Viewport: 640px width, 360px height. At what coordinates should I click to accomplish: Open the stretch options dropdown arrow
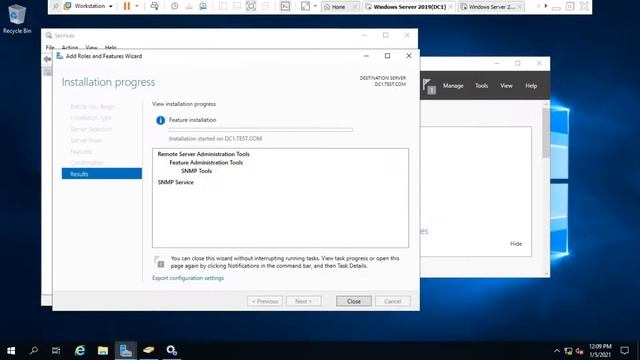point(315,6)
